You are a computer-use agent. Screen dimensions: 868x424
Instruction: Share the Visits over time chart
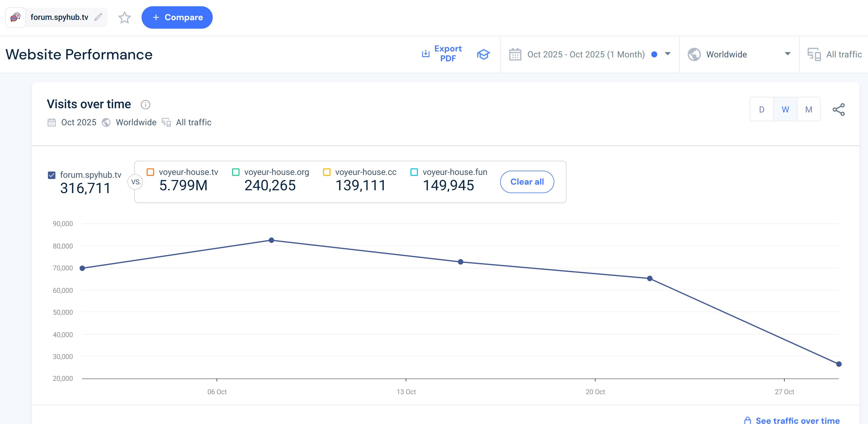[838, 110]
